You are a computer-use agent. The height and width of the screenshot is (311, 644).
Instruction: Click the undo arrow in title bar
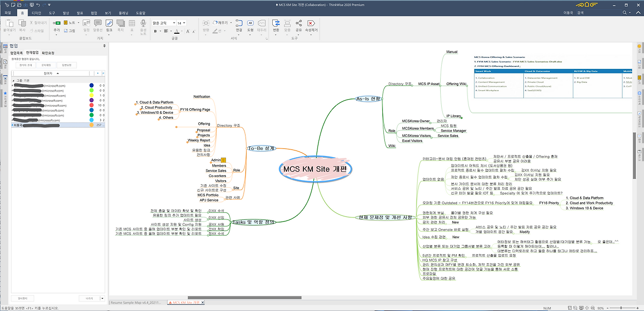(x=37, y=4)
